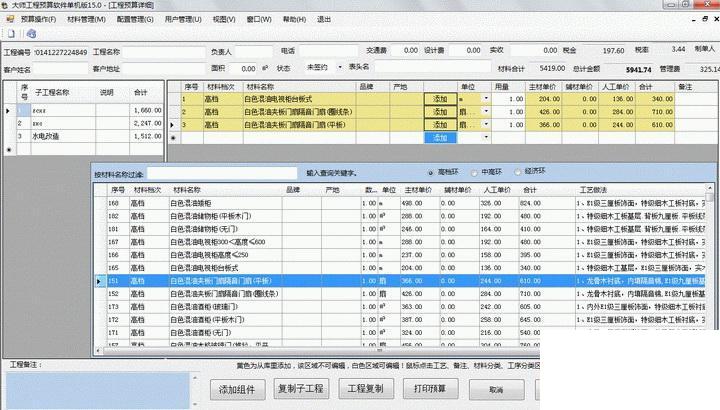Click the 客户姓名 input field
The width and height of the screenshot is (720, 410).
(x=60, y=69)
